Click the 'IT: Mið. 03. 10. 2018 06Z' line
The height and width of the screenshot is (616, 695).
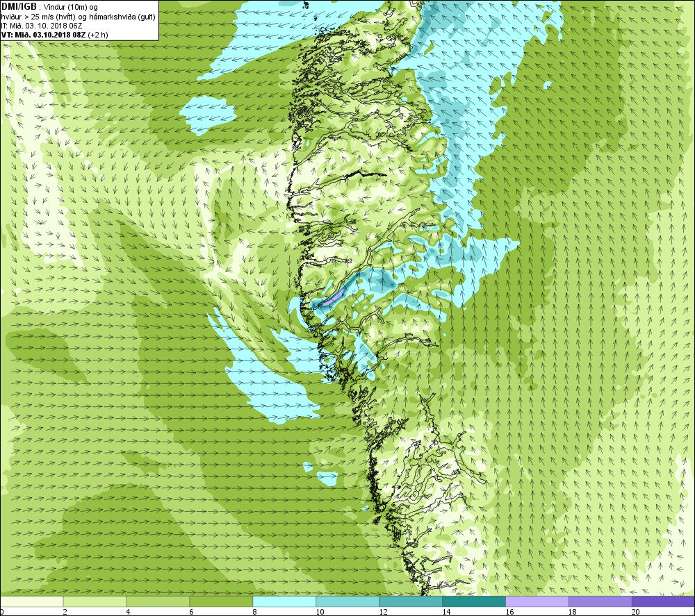(x=42, y=26)
